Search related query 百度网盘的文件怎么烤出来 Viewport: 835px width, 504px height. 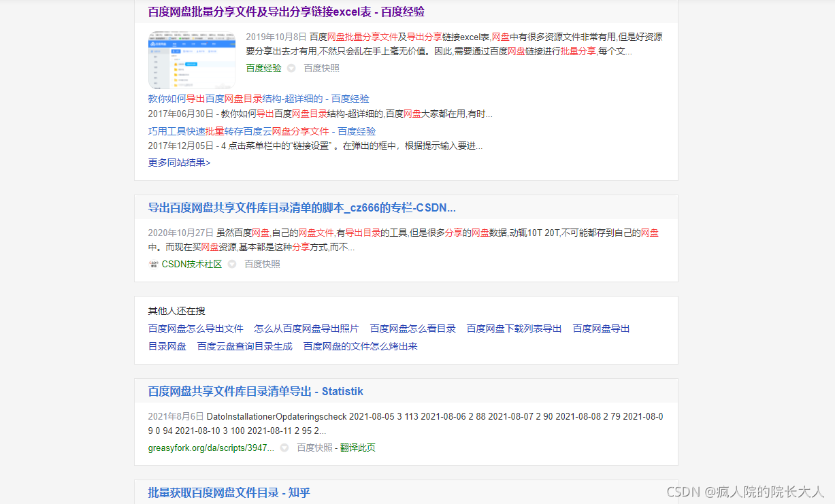(x=361, y=346)
